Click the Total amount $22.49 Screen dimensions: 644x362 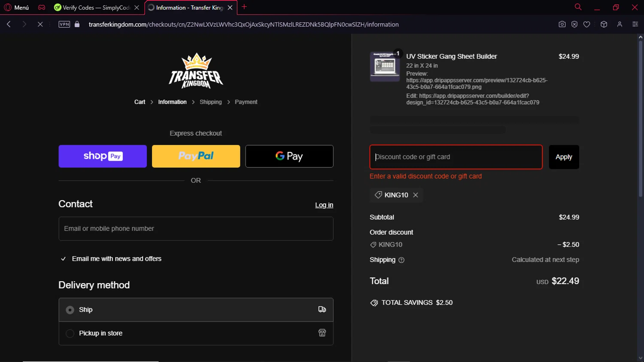tap(565, 281)
